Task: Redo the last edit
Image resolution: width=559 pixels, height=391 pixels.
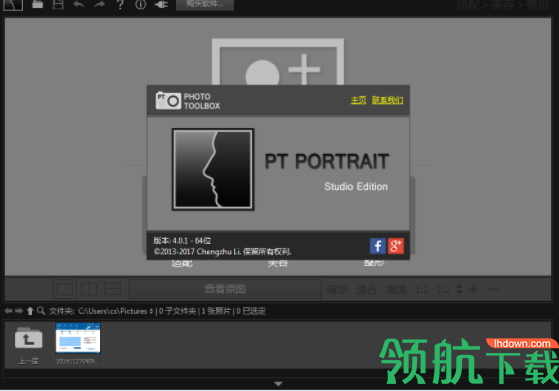Action: (x=99, y=5)
